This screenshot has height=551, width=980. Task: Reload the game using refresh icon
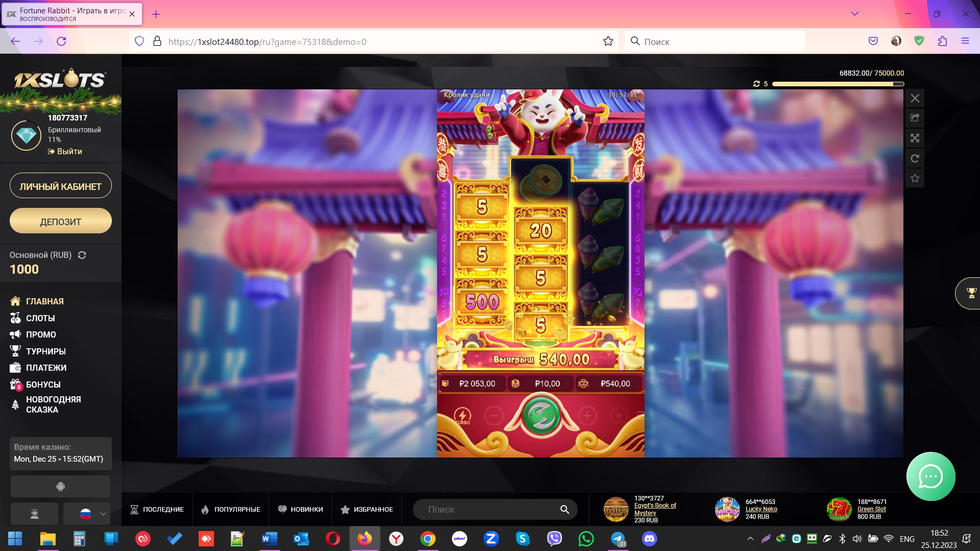coord(915,158)
